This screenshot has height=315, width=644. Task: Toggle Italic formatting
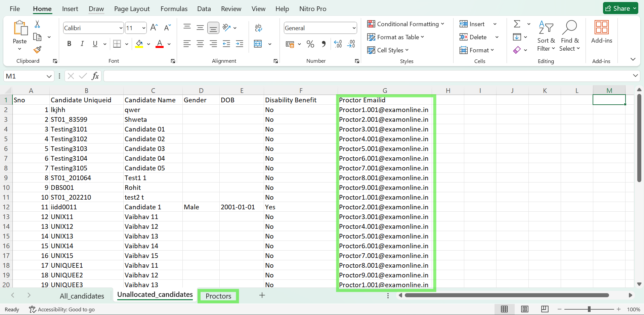[82, 44]
